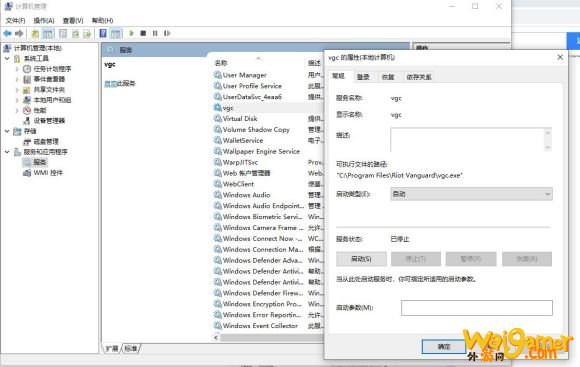Viewport: 580px width, 367px height.
Task: Click the gear icon beside Virtual Disk service
Action: click(x=218, y=118)
